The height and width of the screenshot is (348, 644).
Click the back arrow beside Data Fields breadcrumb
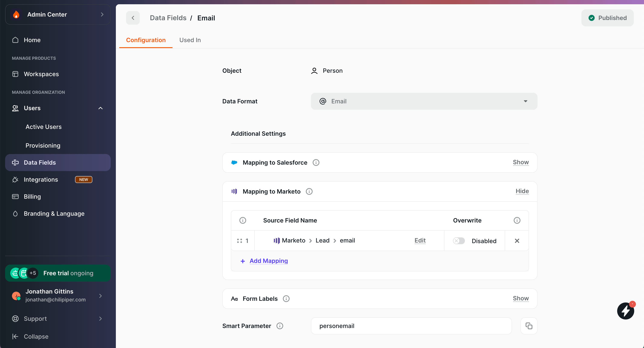pos(133,18)
